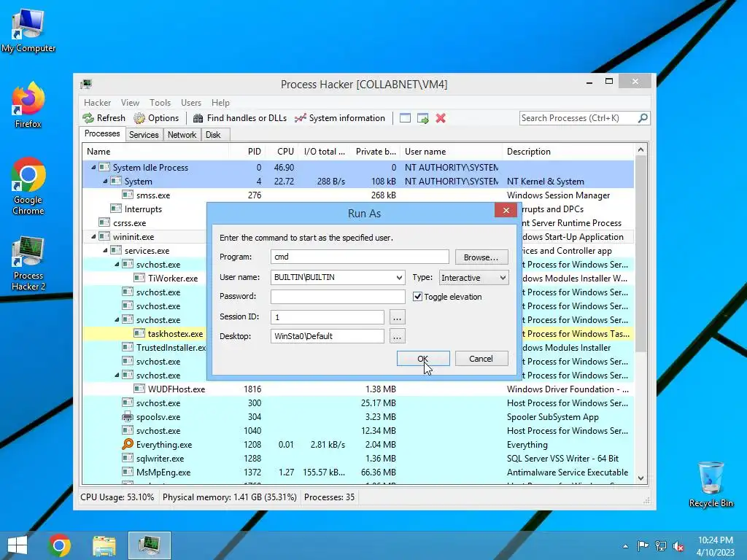This screenshot has height=560, width=747.
Task: Open the Help menu
Action: point(220,102)
